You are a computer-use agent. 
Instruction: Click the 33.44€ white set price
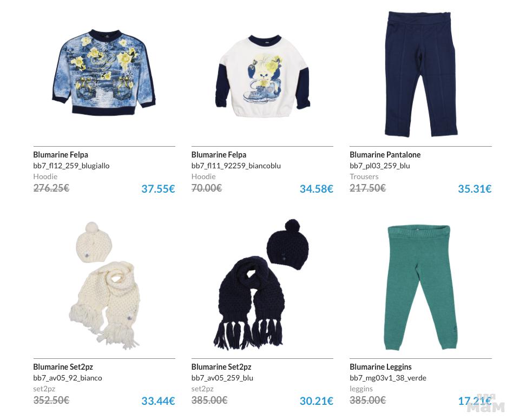[159, 401]
